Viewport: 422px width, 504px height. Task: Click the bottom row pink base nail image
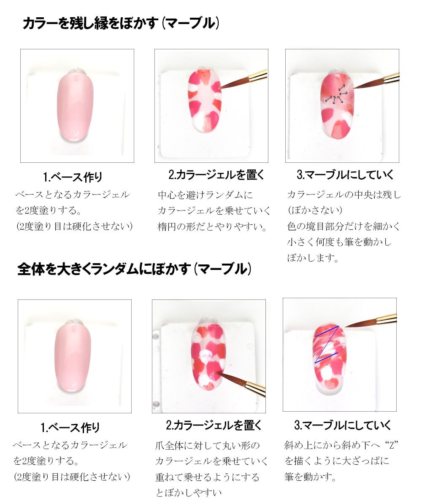[75, 356]
